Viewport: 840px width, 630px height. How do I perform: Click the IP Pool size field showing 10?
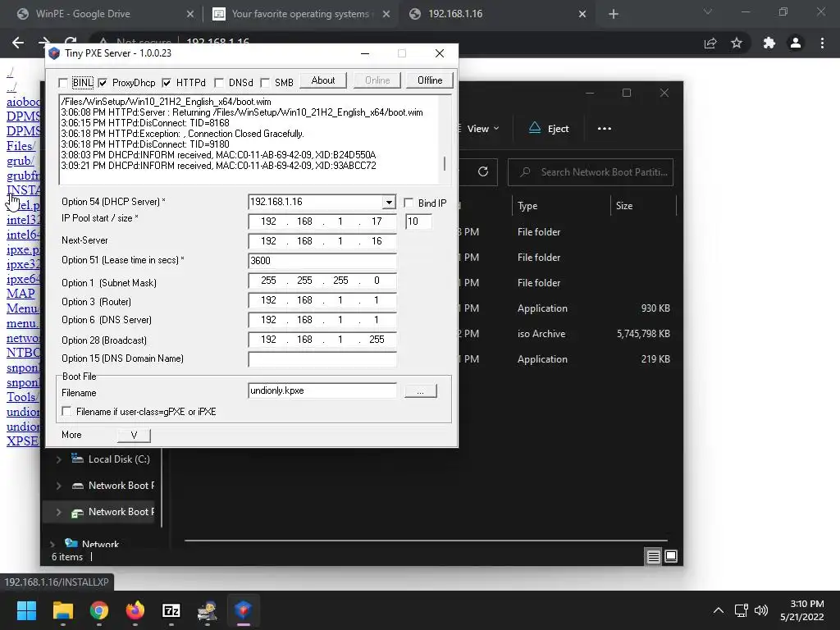[x=418, y=221]
